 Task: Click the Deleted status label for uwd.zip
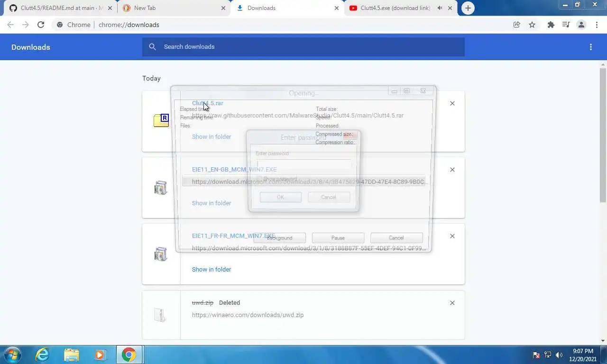click(x=230, y=302)
